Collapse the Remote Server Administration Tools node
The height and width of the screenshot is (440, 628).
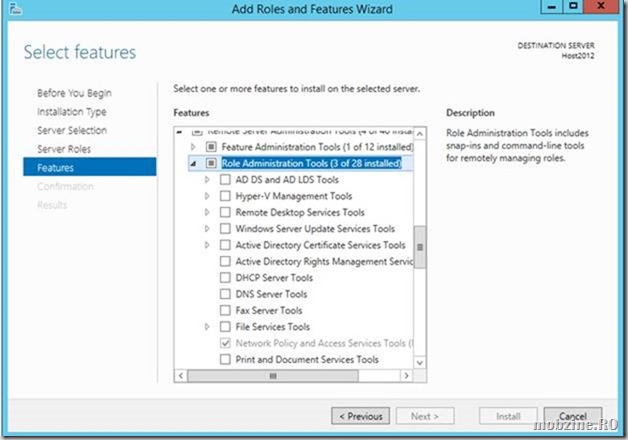point(180,132)
